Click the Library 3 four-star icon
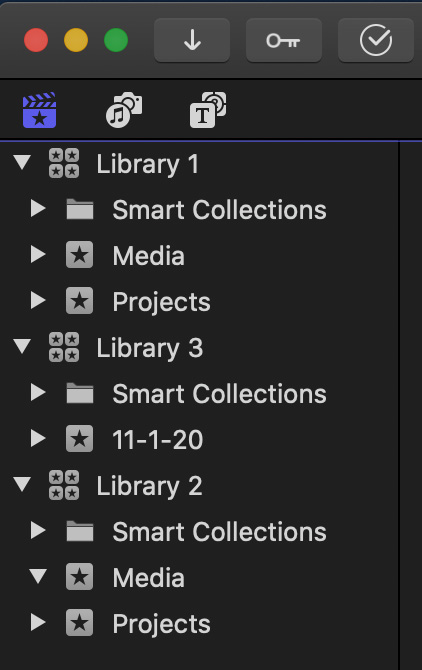Viewport: 422px width, 670px height. (x=64, y=347)
